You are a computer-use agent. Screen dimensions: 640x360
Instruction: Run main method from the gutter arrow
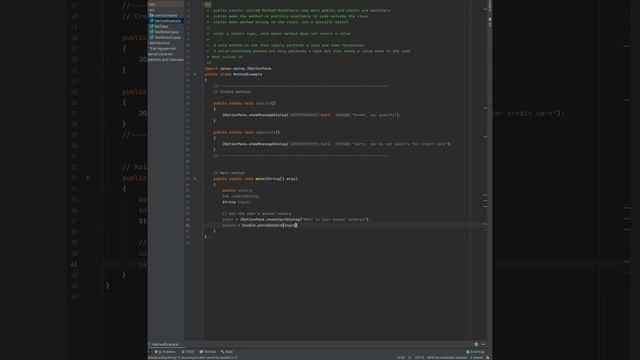(x=195, y=179)
